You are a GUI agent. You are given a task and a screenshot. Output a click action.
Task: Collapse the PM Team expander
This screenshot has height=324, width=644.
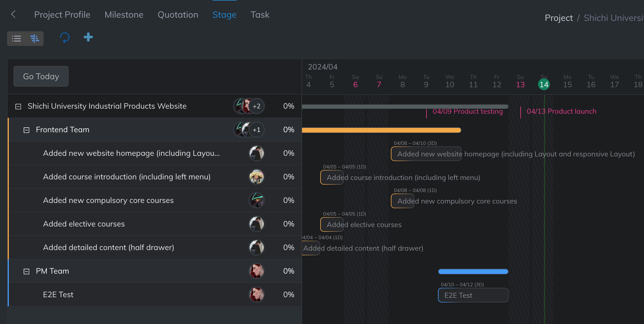pos(26,271)
